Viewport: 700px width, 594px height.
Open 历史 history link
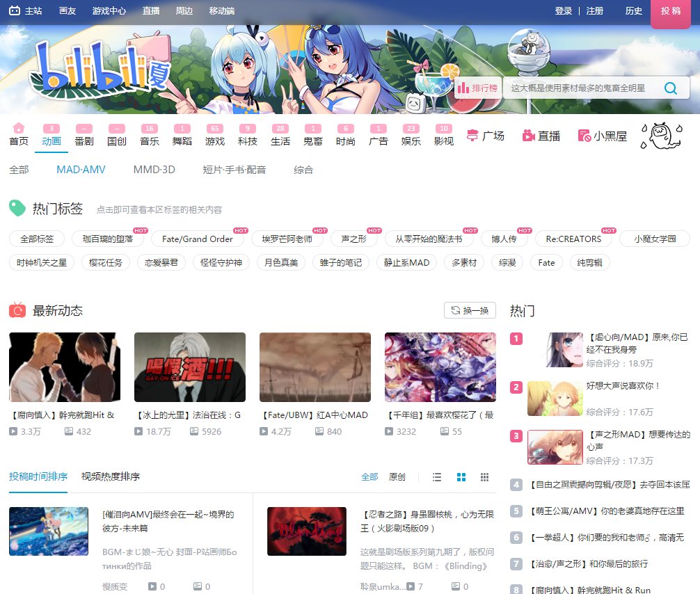coord(633,10)
